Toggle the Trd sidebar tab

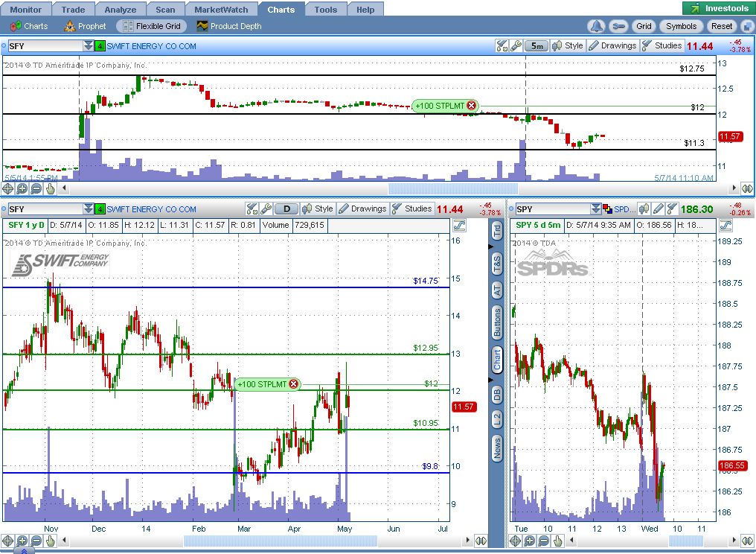point(496,231)
